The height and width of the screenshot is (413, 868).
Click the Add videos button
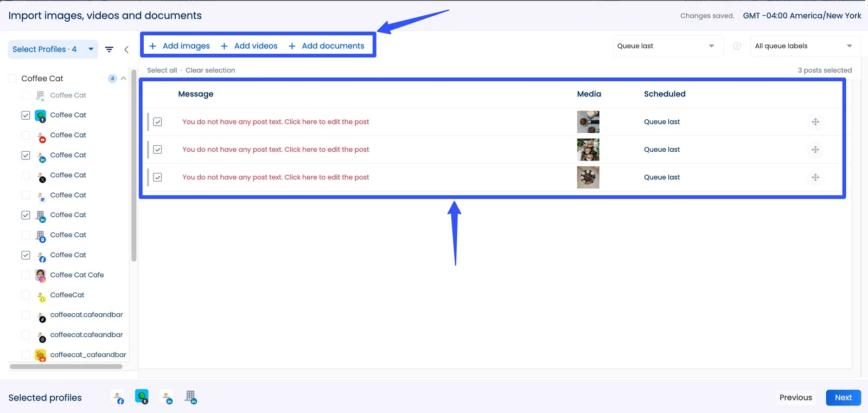(249, 46)
